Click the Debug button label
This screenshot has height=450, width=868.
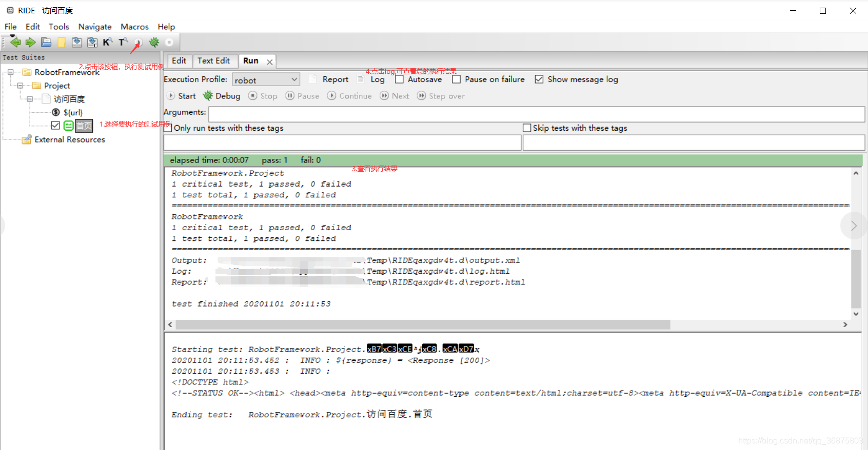click(x=228, y=96)
